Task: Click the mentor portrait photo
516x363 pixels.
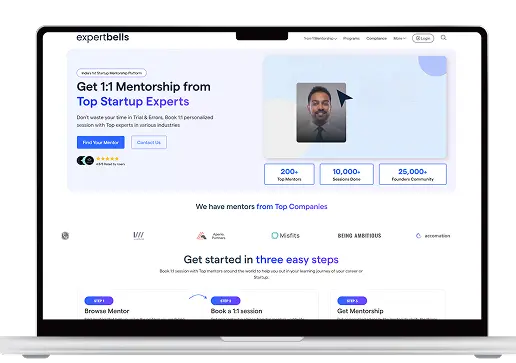Action: pos(321,113)
